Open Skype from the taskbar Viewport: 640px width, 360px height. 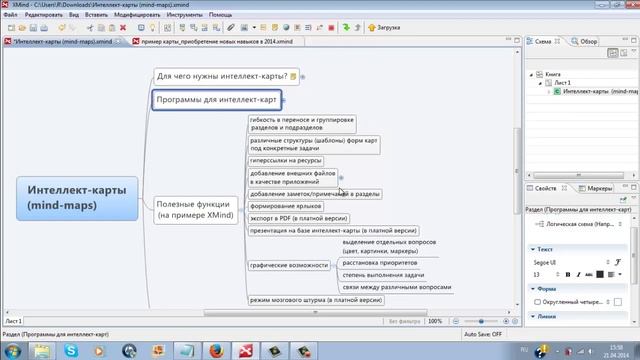[71, 351]
